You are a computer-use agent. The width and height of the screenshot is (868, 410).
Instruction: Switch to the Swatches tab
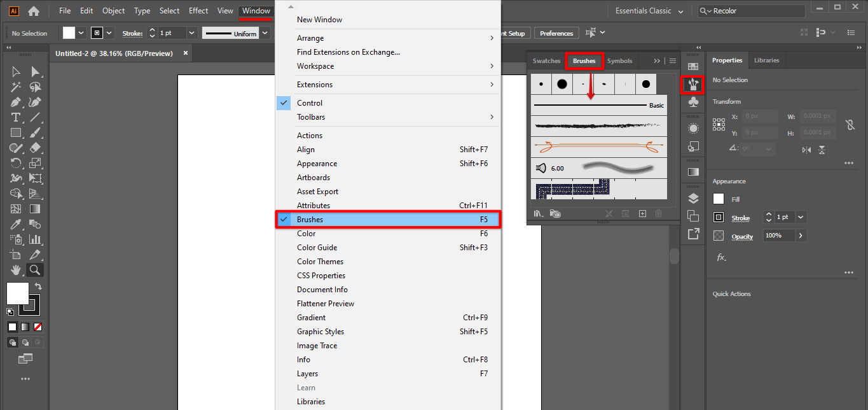click(x=546, y=60)
